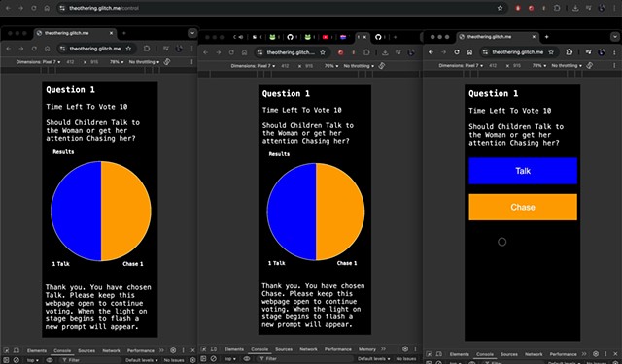Open top context dropdown in left console
Viewport: 622px width, 364px height.
[32, 360]
